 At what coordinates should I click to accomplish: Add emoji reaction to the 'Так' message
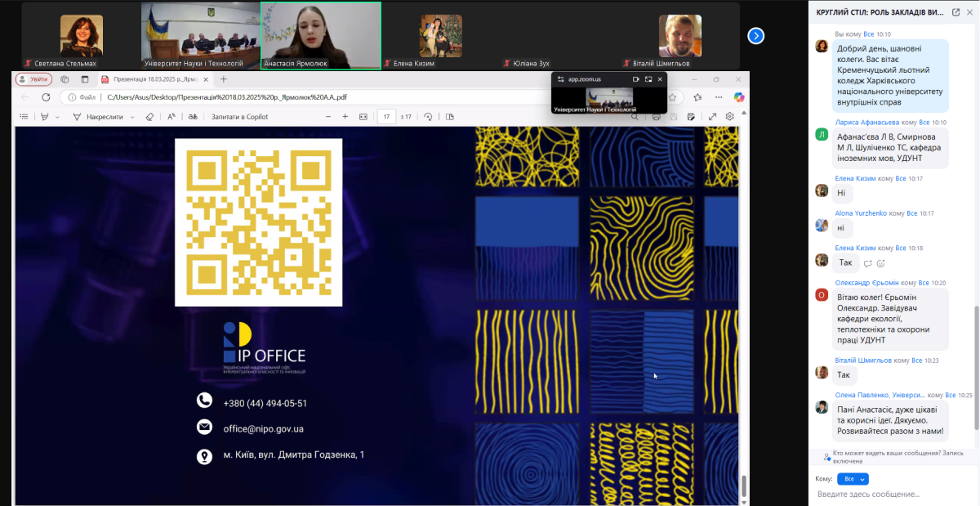point(880,263)
